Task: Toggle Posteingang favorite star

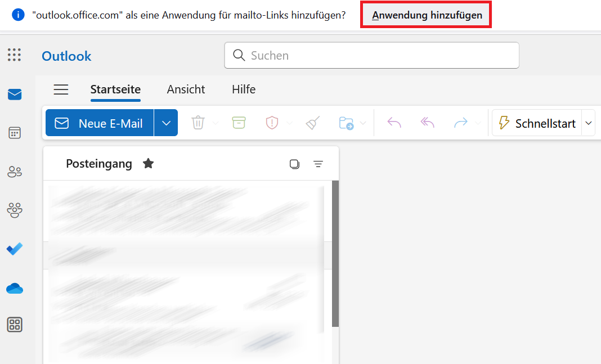Action: click(149, 164)
